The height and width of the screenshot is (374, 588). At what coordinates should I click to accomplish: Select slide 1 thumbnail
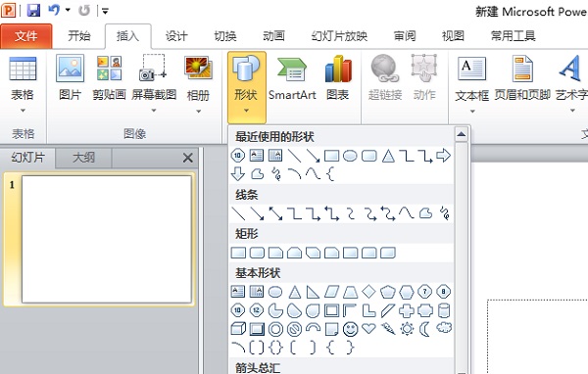click(x=107, y=239)
